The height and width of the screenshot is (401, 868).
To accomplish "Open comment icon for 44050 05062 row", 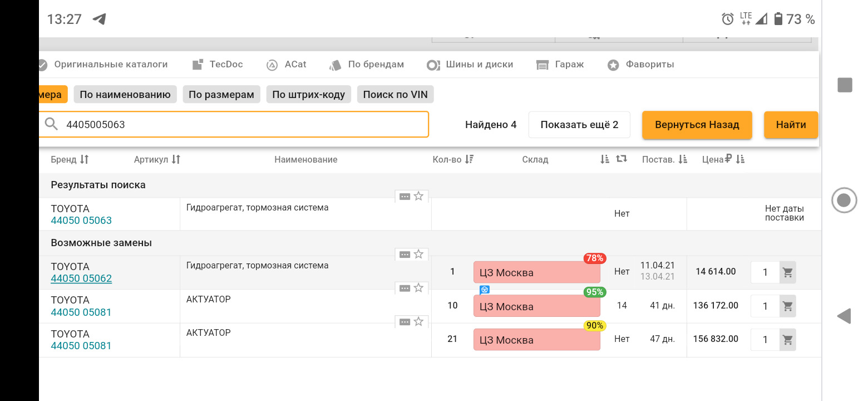I will coord(405,255).
